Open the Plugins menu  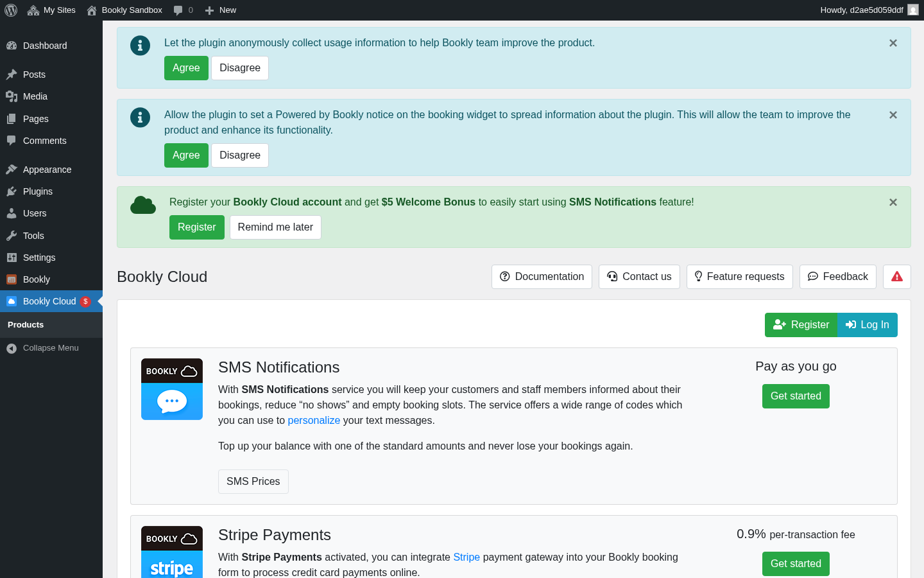pos(51,191)
